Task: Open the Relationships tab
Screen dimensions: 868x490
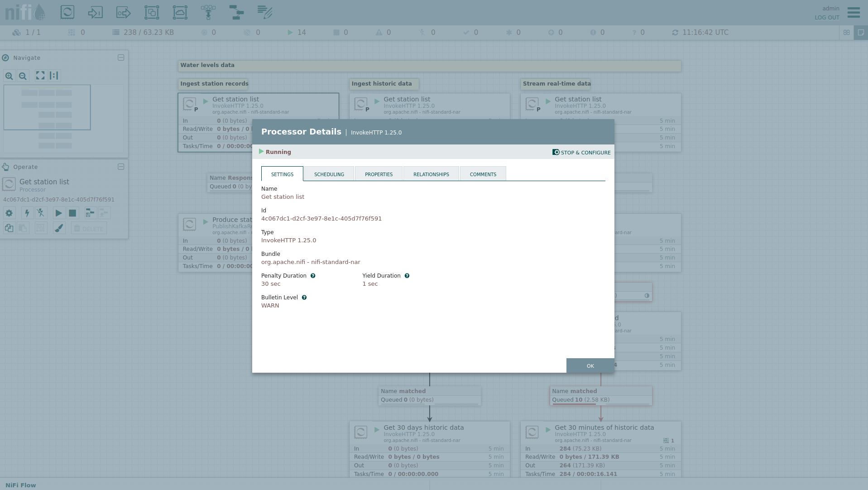Action: [x=431, y=174]
